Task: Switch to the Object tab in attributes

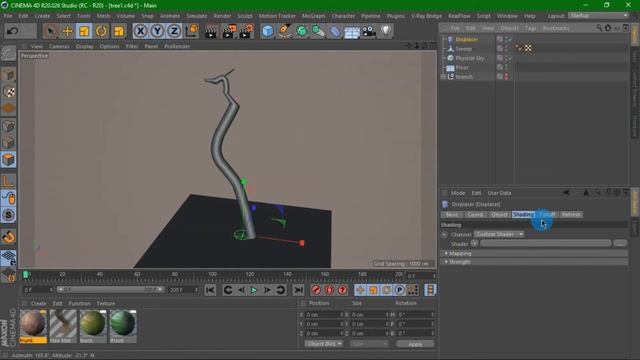Action: pos(499,214)
